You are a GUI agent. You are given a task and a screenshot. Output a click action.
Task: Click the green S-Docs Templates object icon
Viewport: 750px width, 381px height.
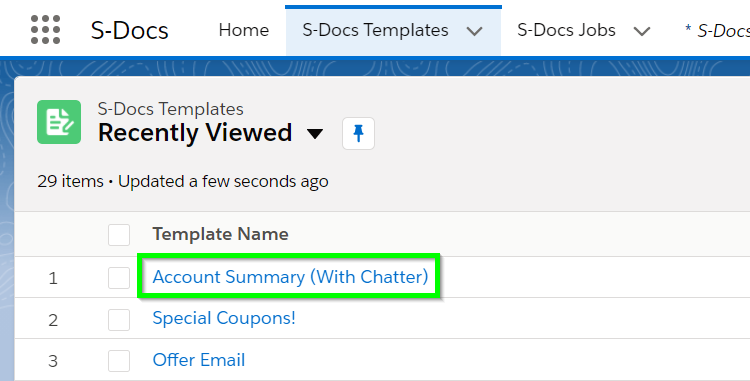(59, 122)
